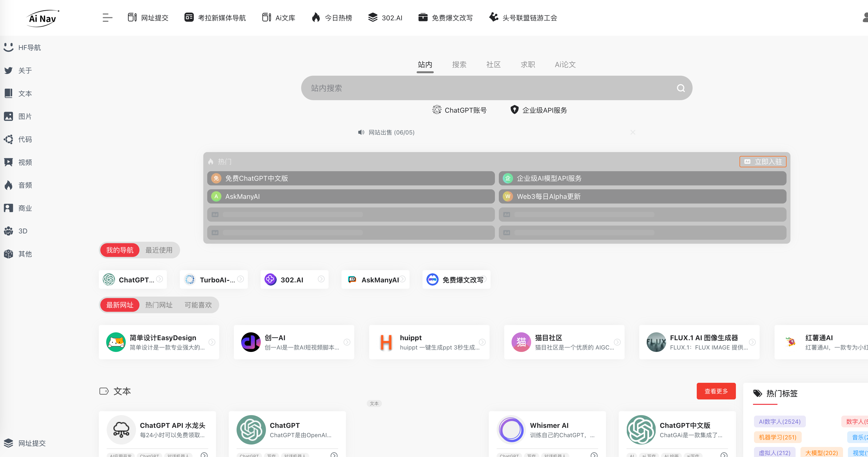
Task: Switch to 最近使用 toggle
Action: [x=159, y=250]
